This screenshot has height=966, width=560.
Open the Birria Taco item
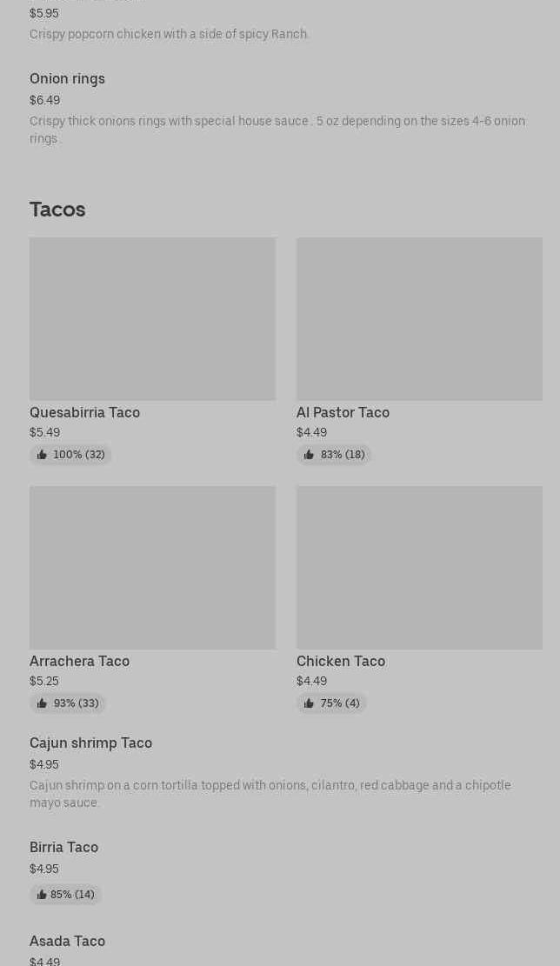click(63, 848)
